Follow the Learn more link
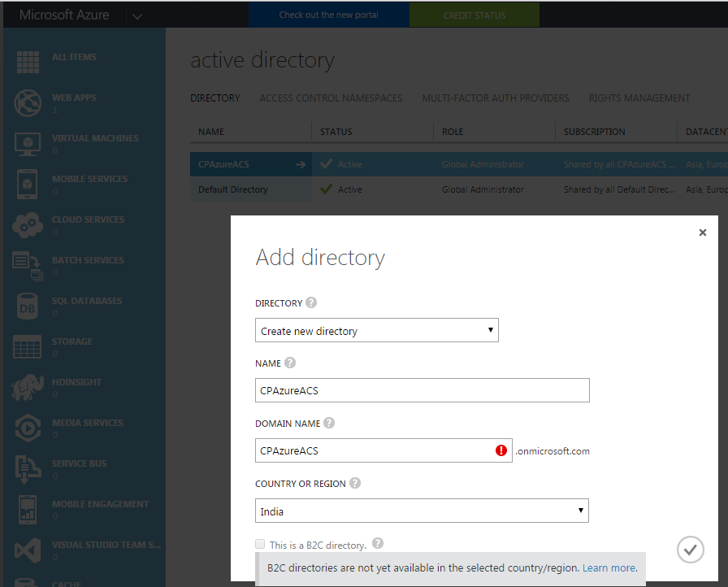 coord(609,568)
